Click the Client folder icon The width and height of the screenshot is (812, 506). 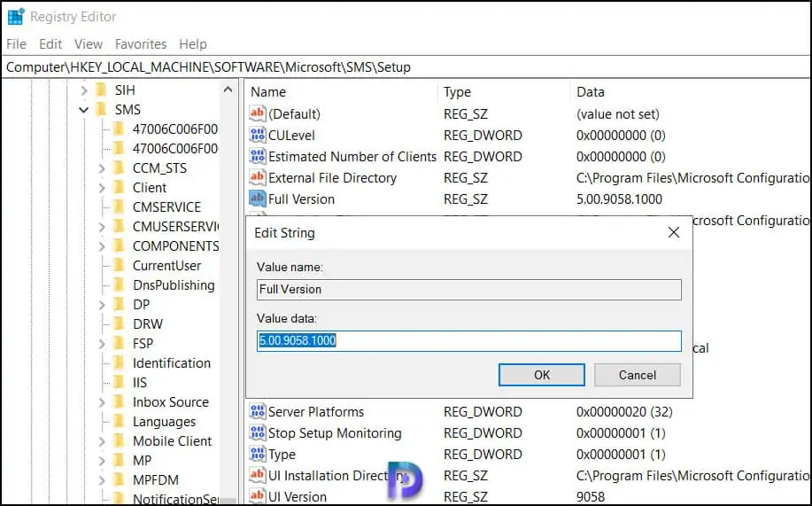pos(120,188)
